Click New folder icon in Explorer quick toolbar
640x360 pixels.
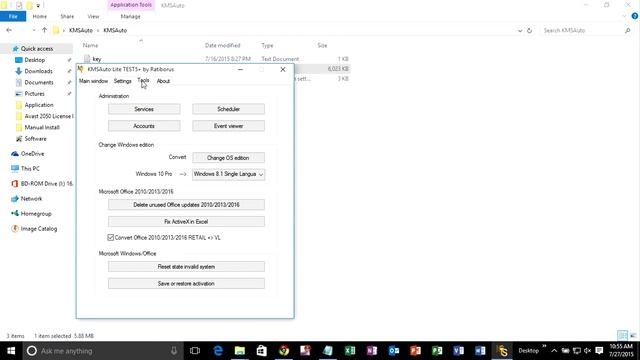tap(29, 5)
